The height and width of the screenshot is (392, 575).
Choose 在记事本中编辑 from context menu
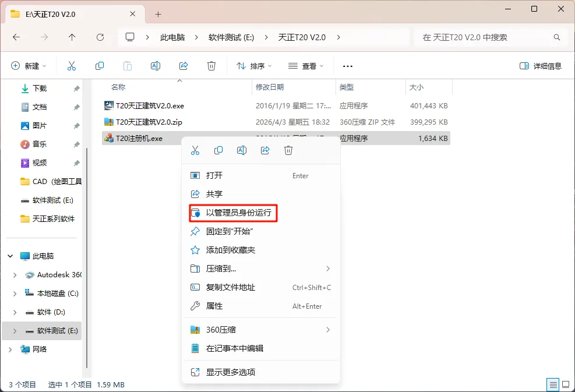[x=261, y=348]
